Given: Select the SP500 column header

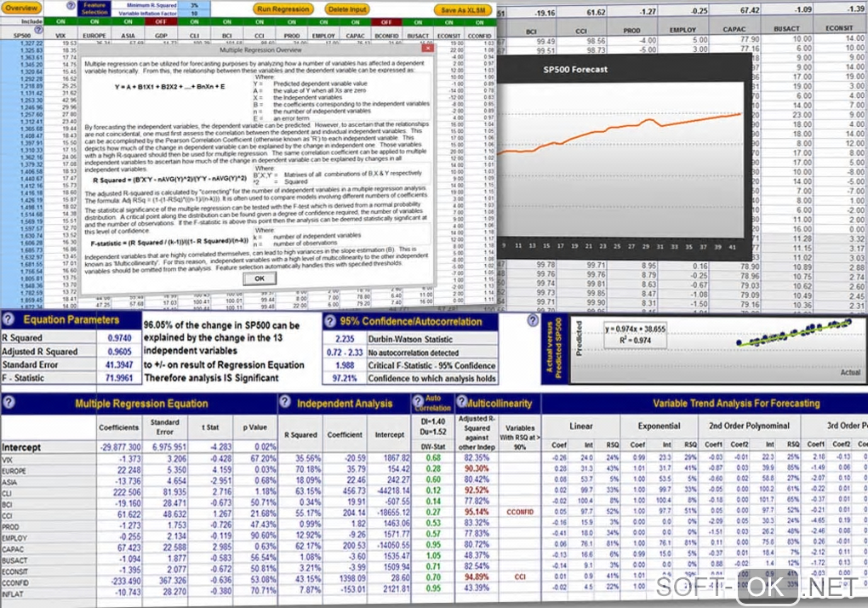Looking at the screenshot, I should pos(22,36).
